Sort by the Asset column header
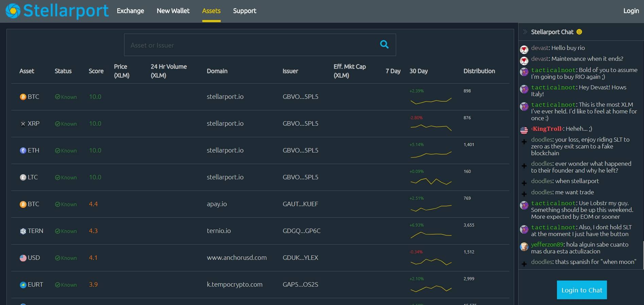 (x=27, y=71)
